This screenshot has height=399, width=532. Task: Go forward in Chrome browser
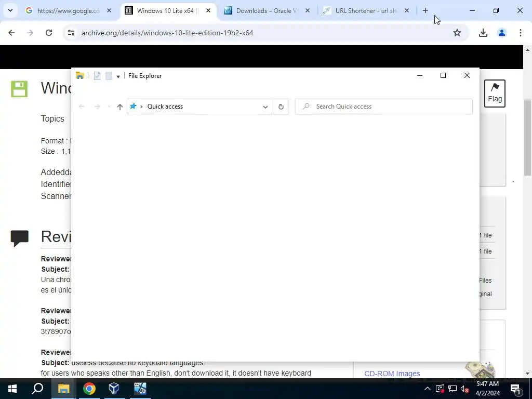30,33
